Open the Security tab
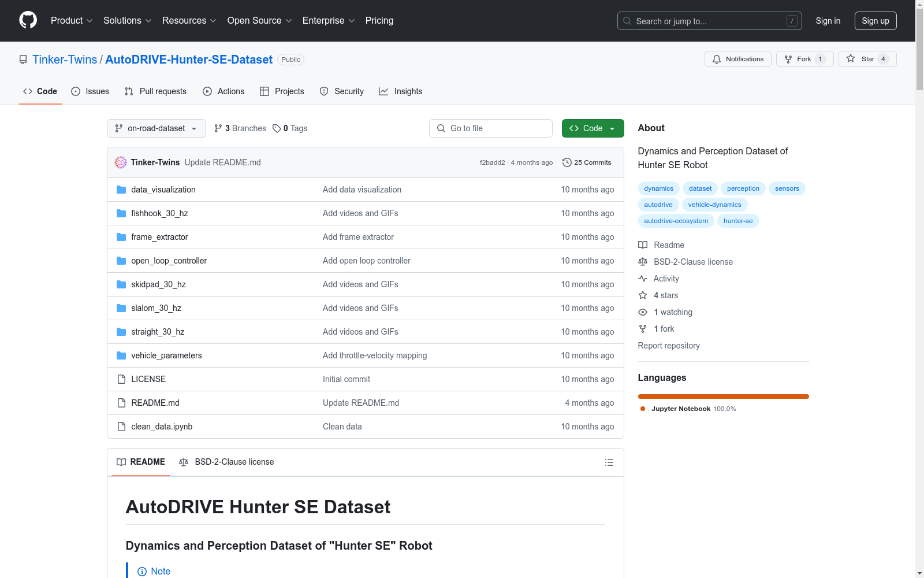 coord(342,91)
